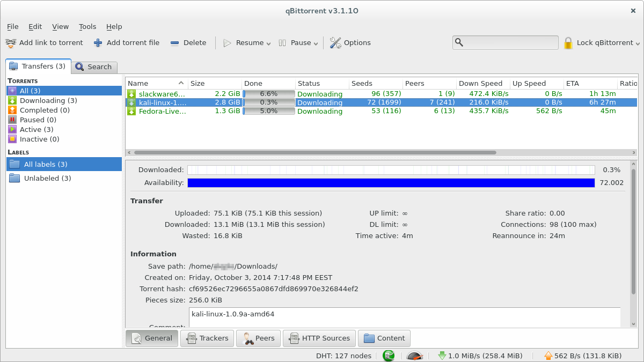Screen dimensions: 644x362
Task: Click the download speed status in status bar
Action: point(480,356)
